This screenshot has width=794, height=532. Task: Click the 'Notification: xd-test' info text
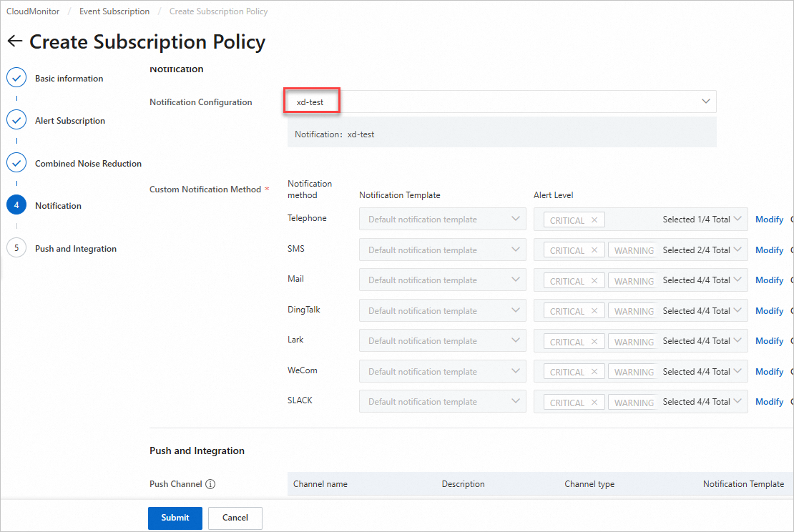[x=334, y=134]
